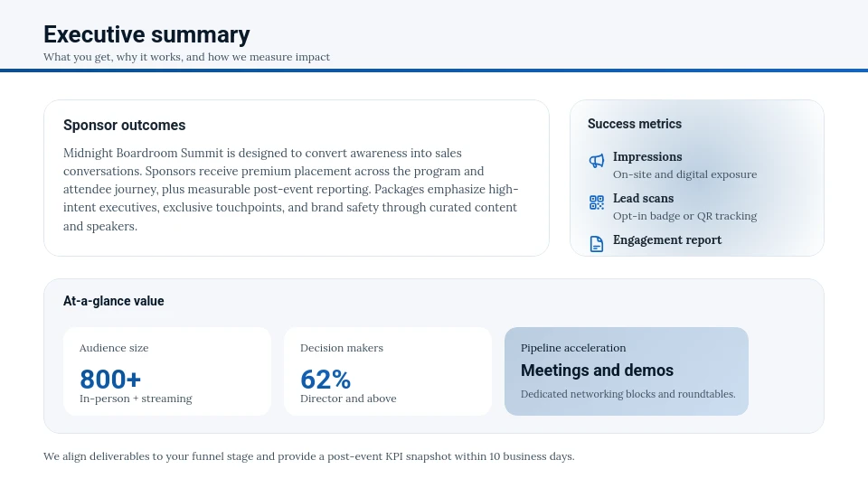Select the 'Success metrics' heading
Image resolution: width=868 pixels, height=488 pixels.
pyautogui.click(x=635, y=124)
